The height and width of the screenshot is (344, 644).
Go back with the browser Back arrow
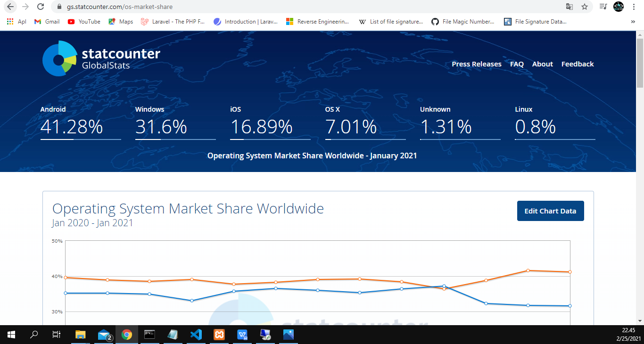point(10,7)
